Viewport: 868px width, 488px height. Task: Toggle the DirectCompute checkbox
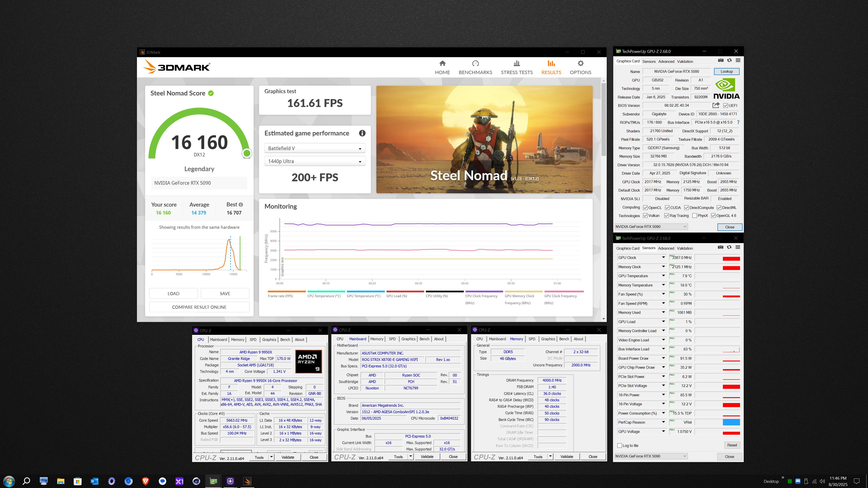(x=686, y=207)
